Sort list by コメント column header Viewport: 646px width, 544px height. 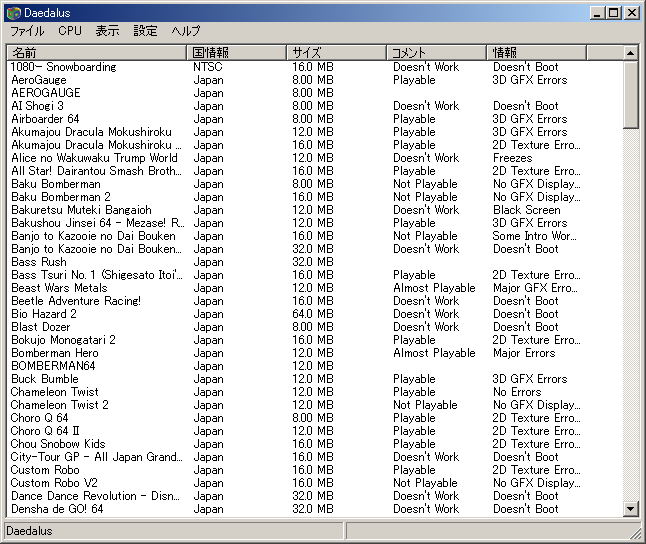tap(436, 52)
